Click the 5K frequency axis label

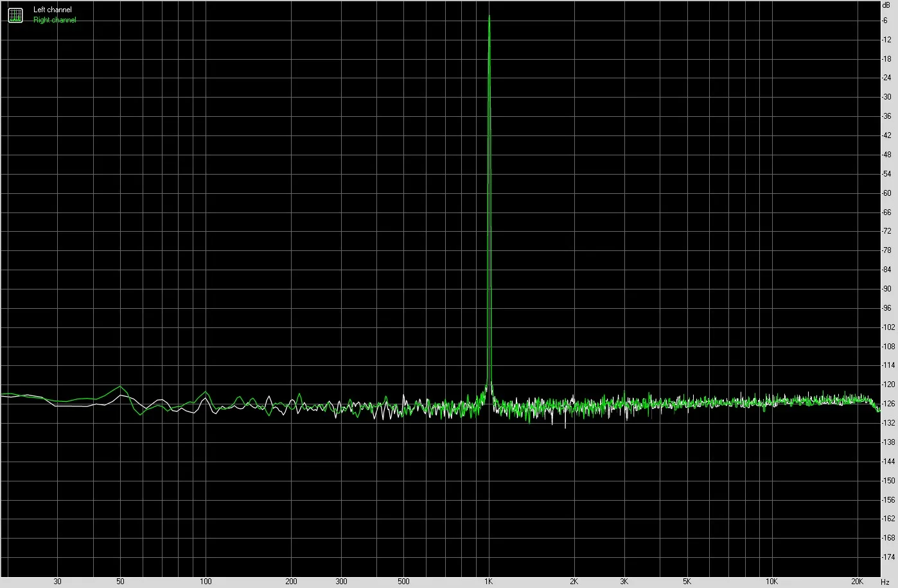click(x=687, y=582)
